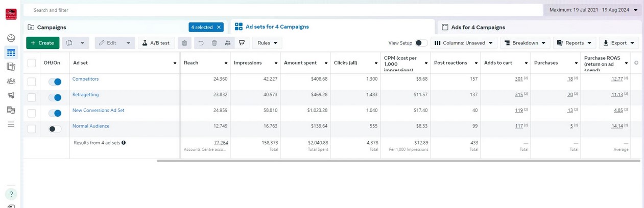This screenshot has width=644, height=208.
Task: Tick the checkbox for Retragetting row
Action: point(32,97)
